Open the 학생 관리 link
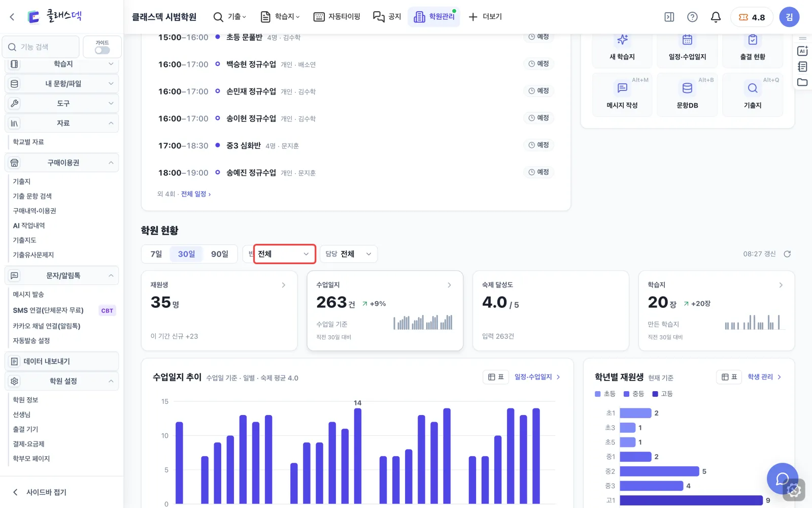The height and width of the screenshot is (508, 812). pos(764,377)
